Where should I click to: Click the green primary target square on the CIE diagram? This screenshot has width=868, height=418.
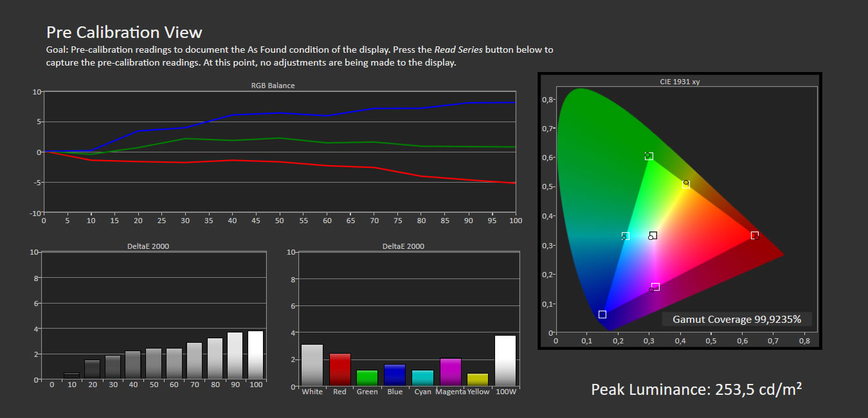coord(649,156)
